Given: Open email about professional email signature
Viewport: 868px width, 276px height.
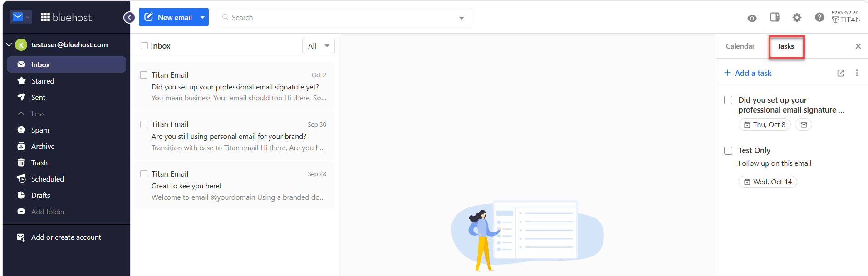Looking at the screenshot, I should (235, 86).
